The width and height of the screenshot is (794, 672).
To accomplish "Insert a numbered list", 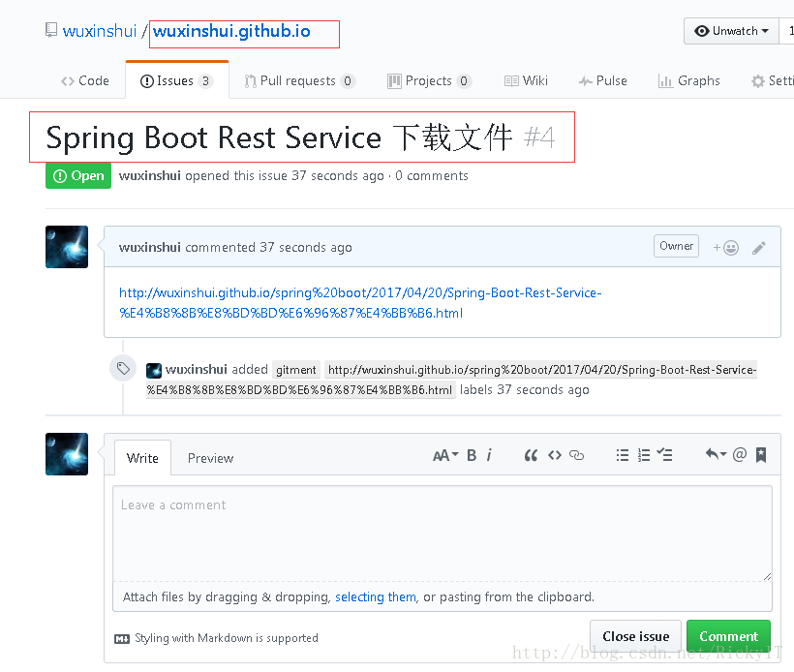I will pyautogui.click(x=644, y=455).
